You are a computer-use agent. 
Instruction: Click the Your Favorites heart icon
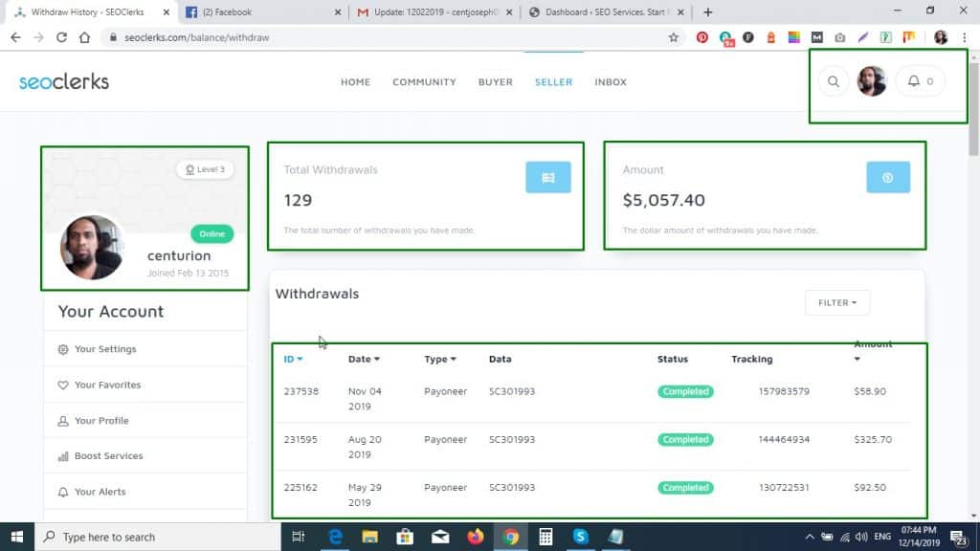coord(63,385)
